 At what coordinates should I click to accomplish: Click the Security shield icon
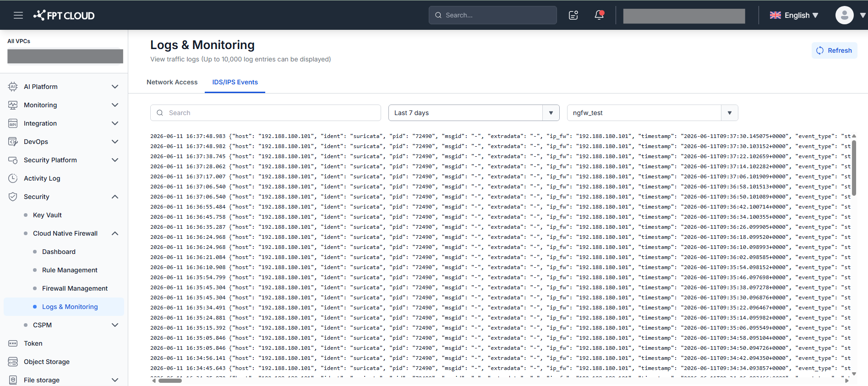click(x=13, y=197)
